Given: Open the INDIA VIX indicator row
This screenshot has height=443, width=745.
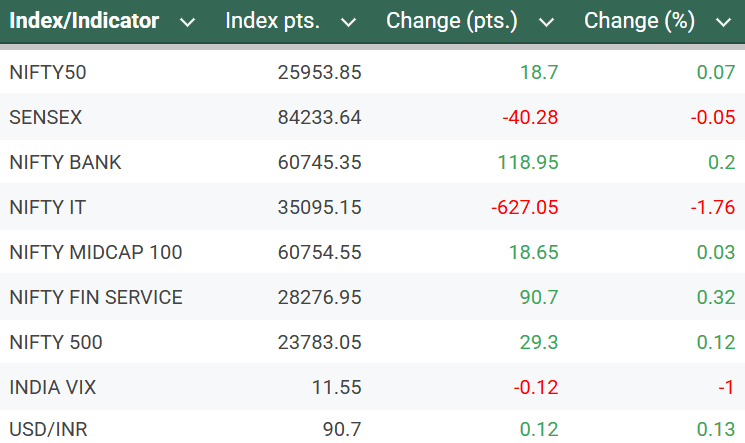Looking at the screenshot, I should [52, 387].
